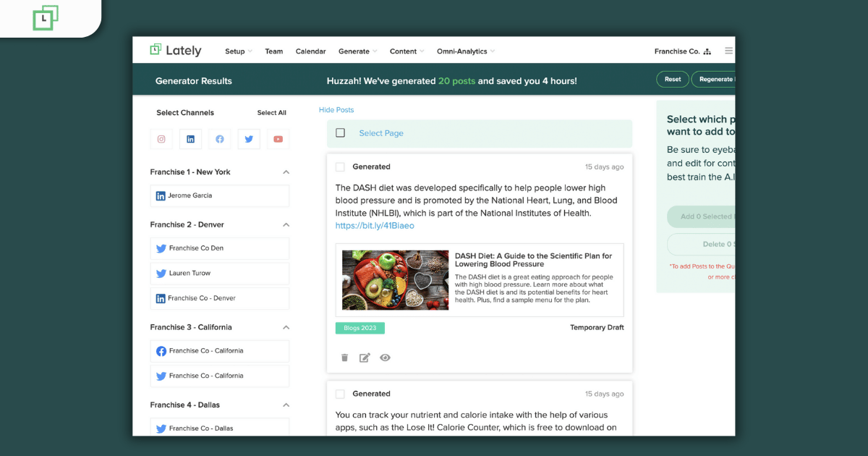Click the Hide Posts link

click(x=336, y=110)
